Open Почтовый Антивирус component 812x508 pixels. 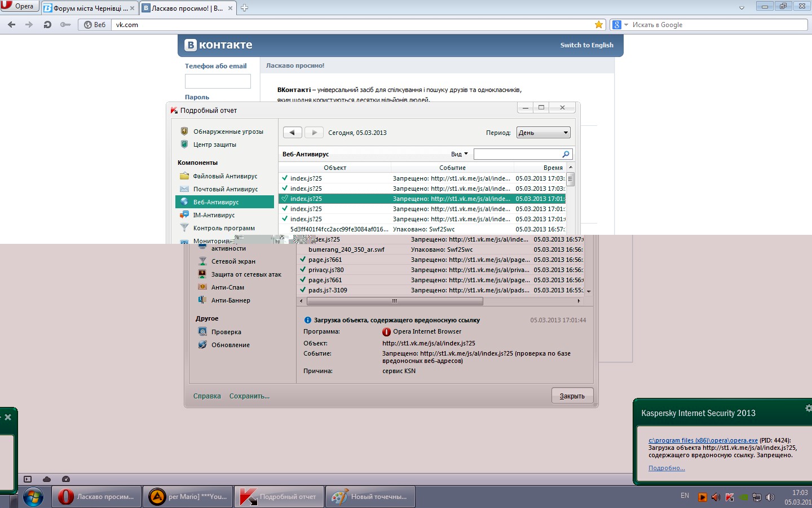pos(225,189)
